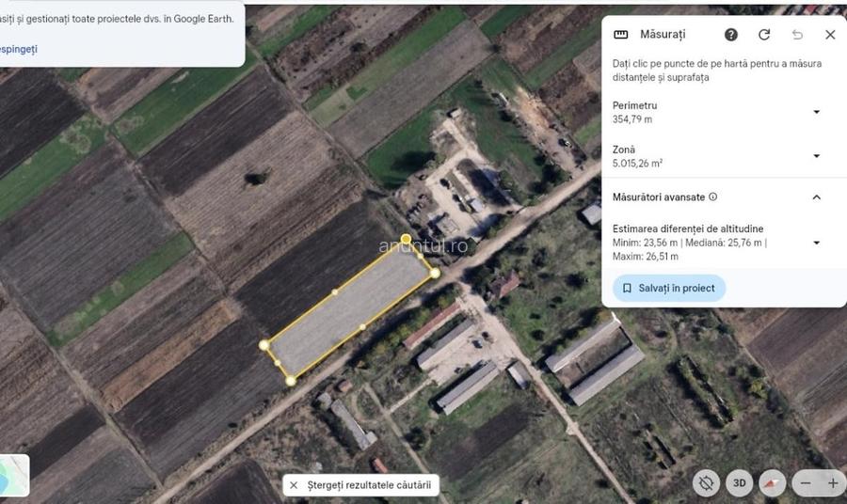
Task: Select the southern polygon corner point
Action: pos(291,381)
